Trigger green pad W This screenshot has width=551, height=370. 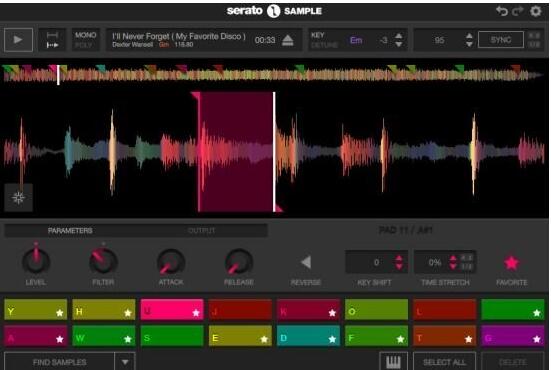click(104, 336)
